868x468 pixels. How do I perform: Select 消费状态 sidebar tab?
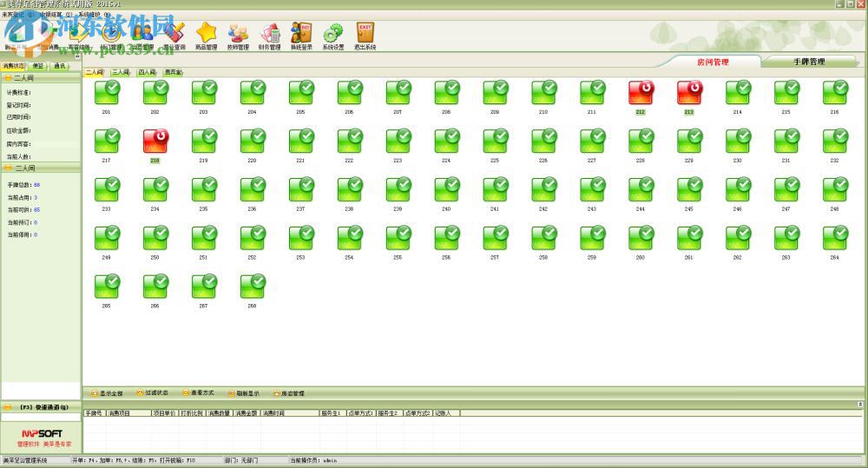13,66
